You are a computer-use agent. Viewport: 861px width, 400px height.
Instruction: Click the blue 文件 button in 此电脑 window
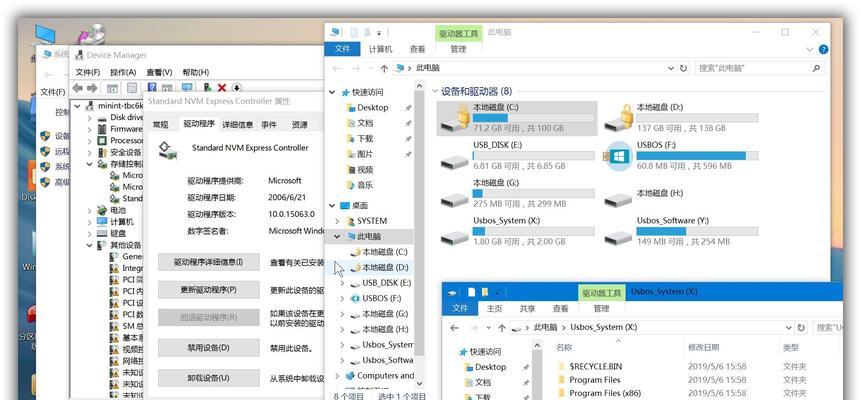(x=342, y=49)
